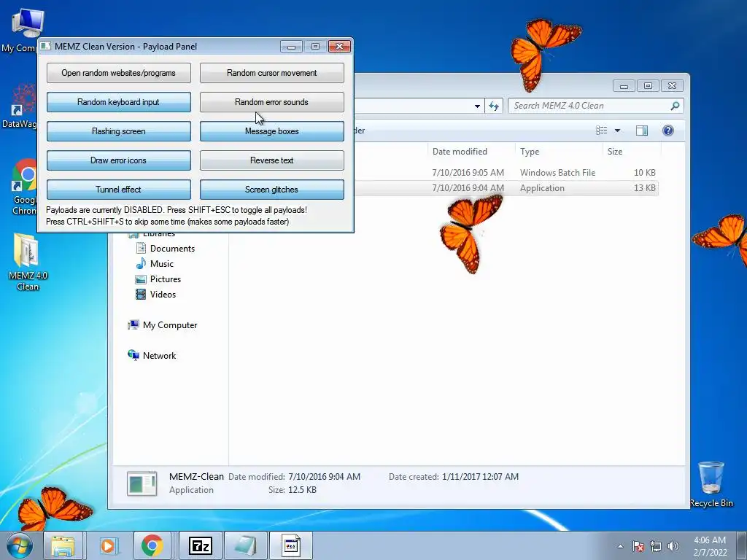The height and width of the screenshot is (560, 747).
Task: Open Videos library in navigation pane
Action: pos(156,294)
